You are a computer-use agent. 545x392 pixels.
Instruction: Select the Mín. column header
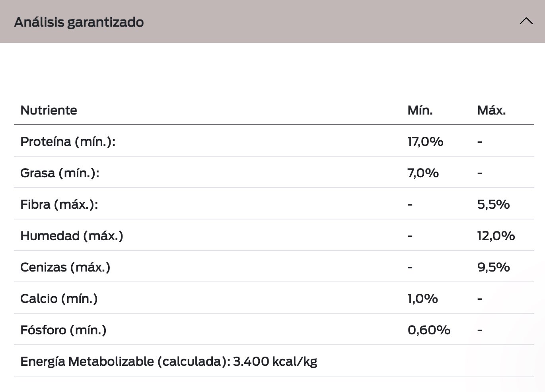click(420, 110)
